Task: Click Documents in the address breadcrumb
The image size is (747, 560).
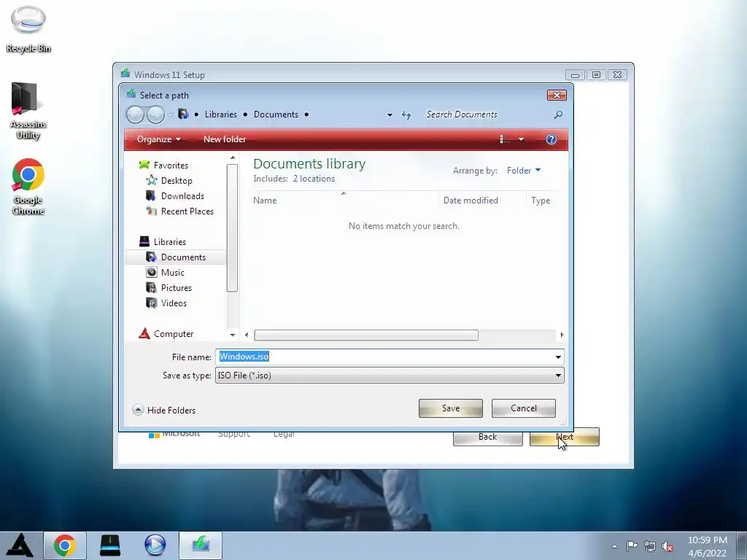Action: pyautogui.click(x=276, y=114)
